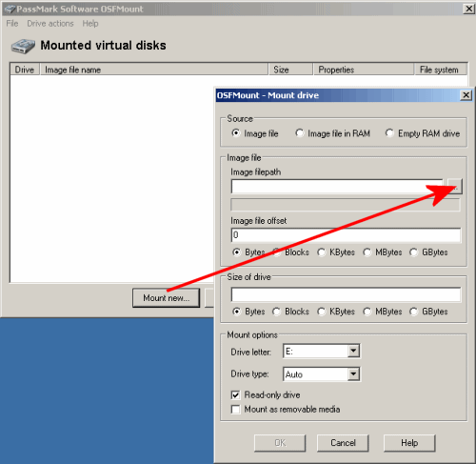Open the Drive actions menu
Screen dimensions: 476x464
tap(50, 24)
